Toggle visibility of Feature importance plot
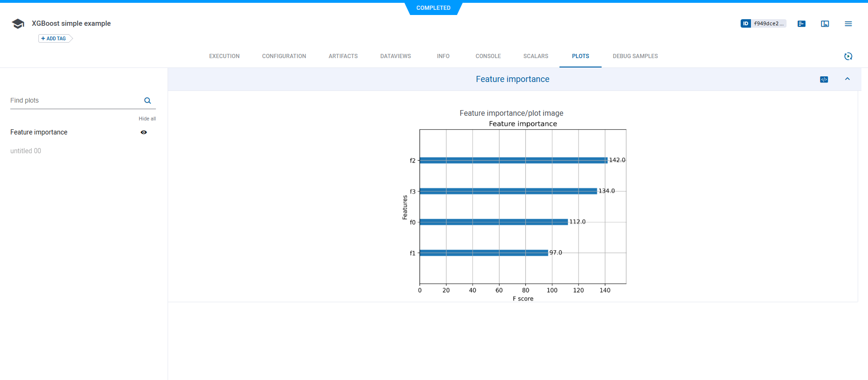Viewport: 868px width, 380px height. pyautogui.click(x=144, y=133)
